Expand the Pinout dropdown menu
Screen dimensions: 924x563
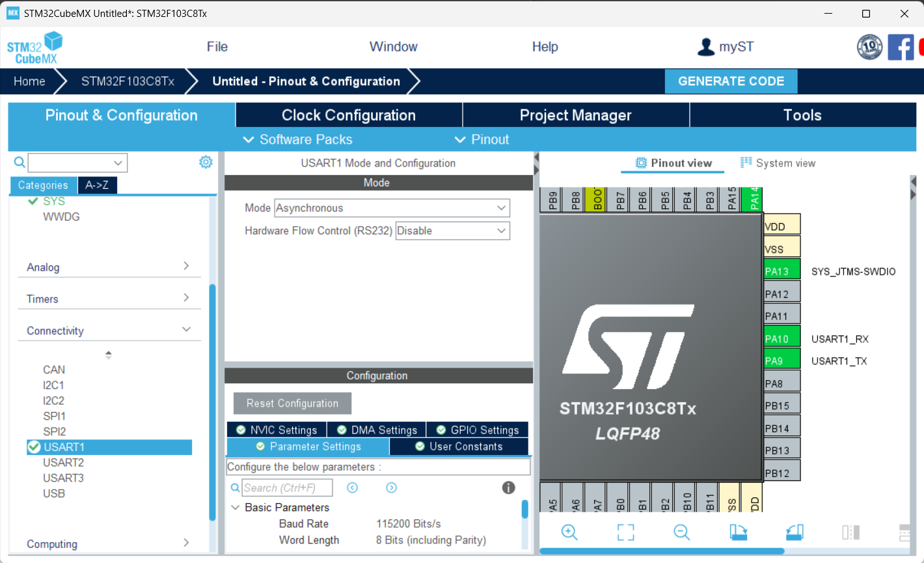click(482, 139)
